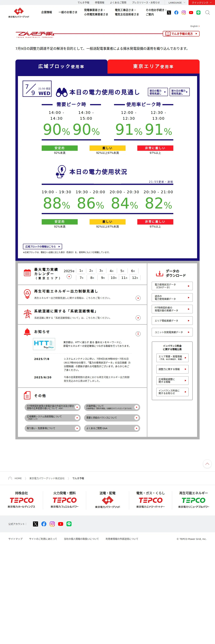Open 広域需給調整に関する情報 button
The width and height of the screenshot is (215, 644).
point(172,381)
